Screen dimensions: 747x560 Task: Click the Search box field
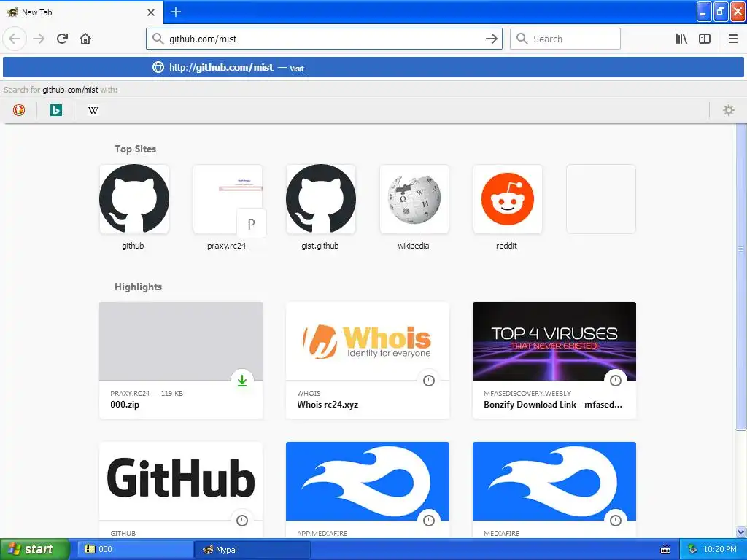565,39
